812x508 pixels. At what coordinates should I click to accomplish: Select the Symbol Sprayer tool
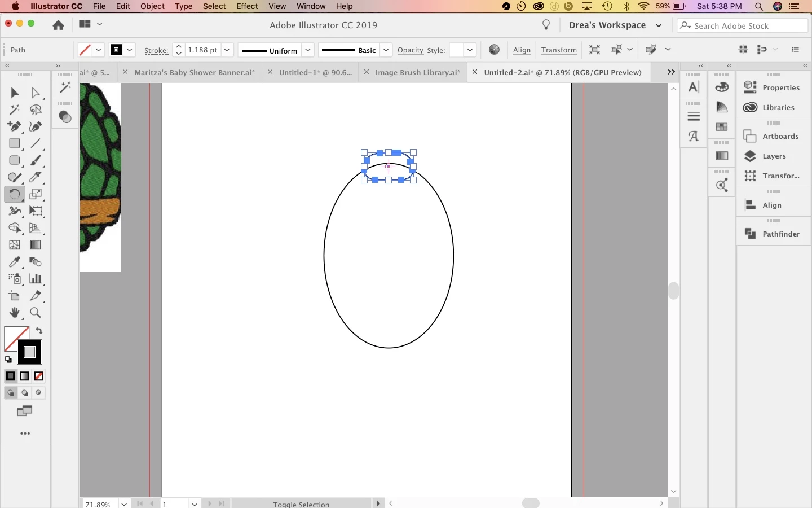pos(15,279)
